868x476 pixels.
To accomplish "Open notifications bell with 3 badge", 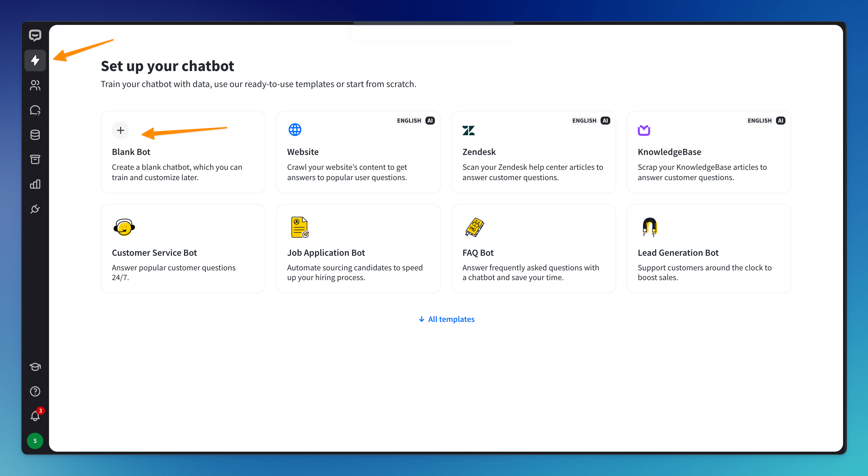I will coord(35,416).
